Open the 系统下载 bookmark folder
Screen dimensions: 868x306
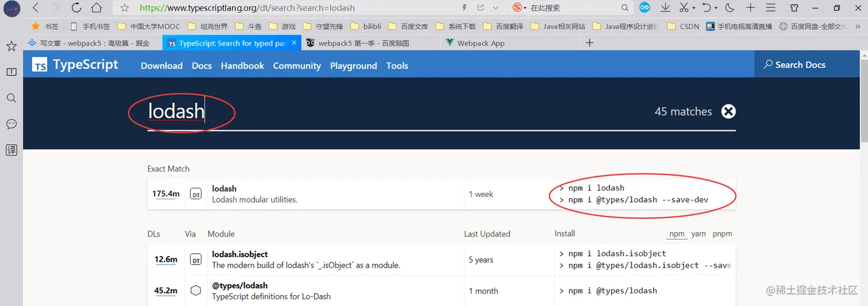456,26
